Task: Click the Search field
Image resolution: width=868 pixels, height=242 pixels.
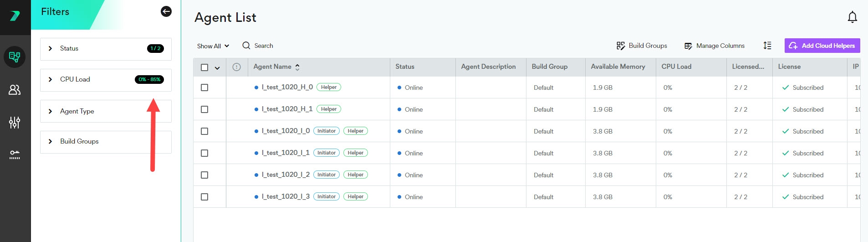Action: click(x=264, y=46)
